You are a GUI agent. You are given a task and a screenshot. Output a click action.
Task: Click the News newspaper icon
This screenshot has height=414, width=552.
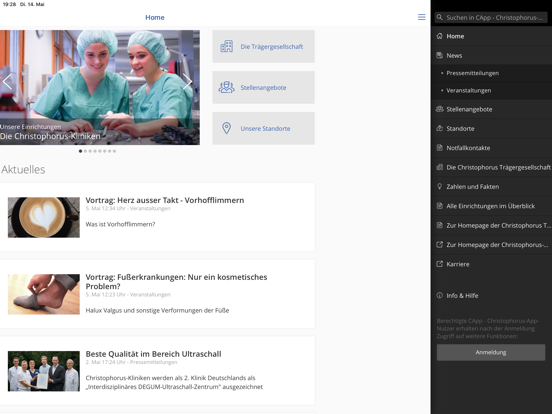(439, 55)
